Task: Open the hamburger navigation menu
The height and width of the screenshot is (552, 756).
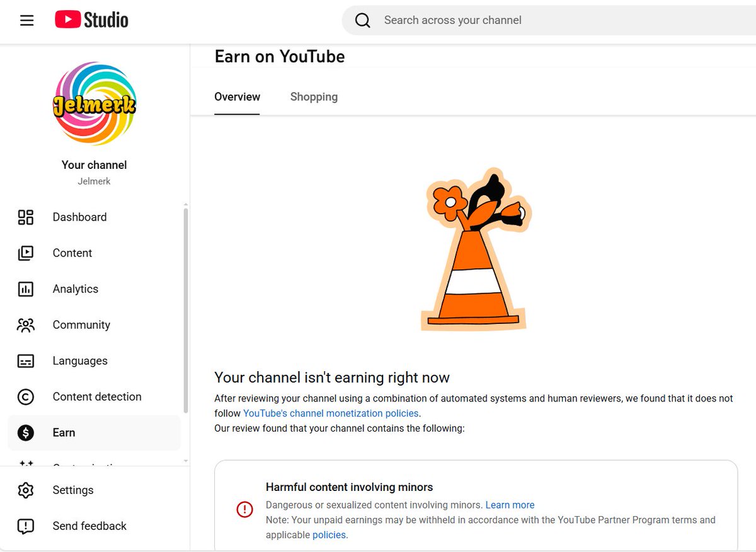Action: [26, 20]
